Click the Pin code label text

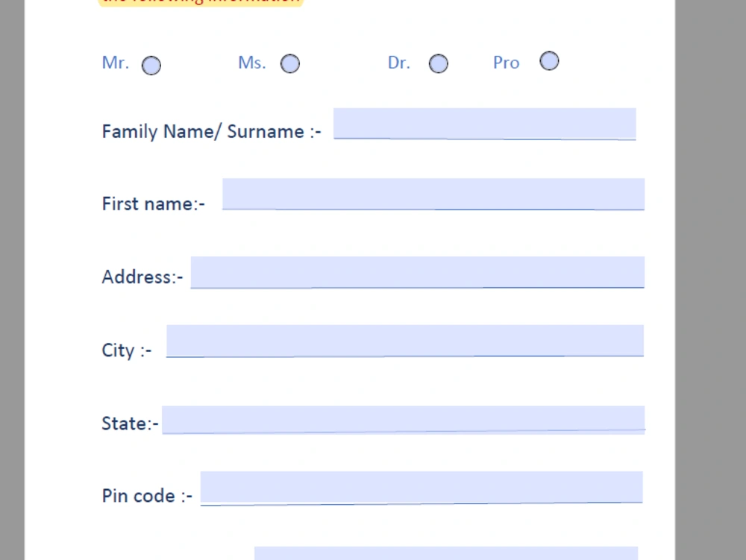pos(146,495)
